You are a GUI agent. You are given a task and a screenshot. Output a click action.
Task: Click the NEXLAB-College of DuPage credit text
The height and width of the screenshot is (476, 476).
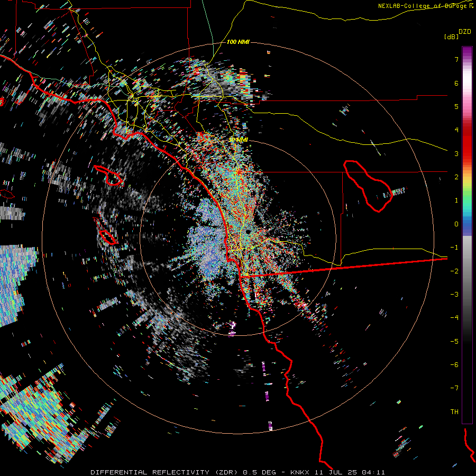click(426, 6)
